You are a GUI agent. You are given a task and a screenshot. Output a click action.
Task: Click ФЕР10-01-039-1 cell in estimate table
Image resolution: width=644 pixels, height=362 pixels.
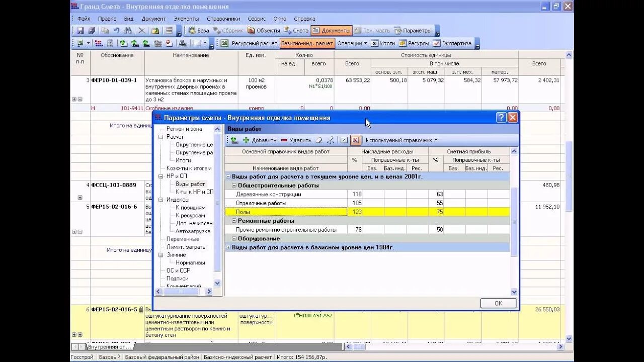pos(114,80)
